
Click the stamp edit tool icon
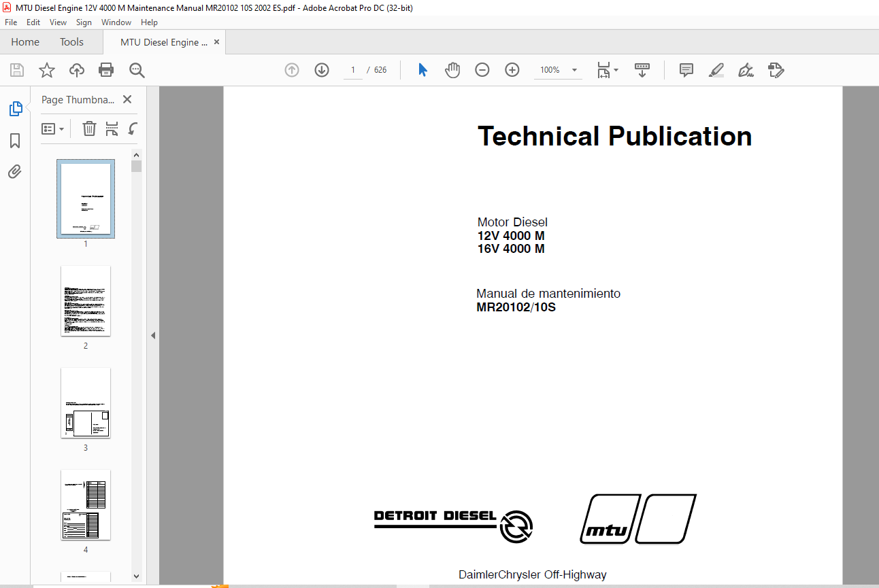click(776, 70)
